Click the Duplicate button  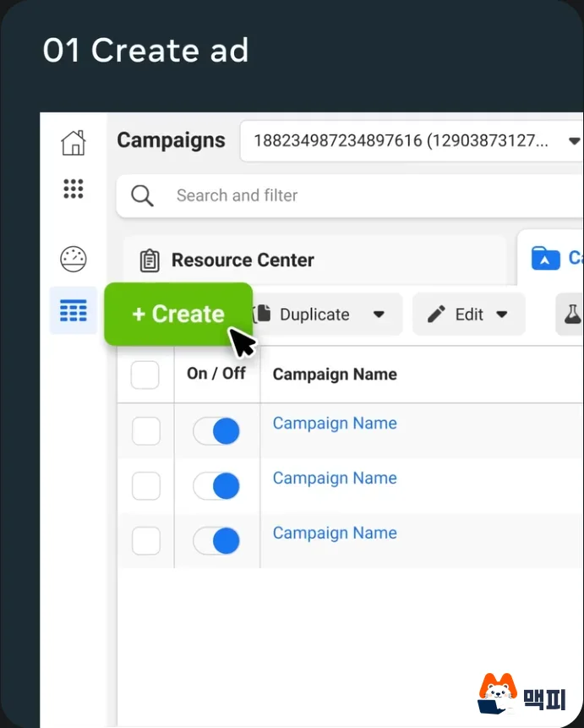point(327,315)
